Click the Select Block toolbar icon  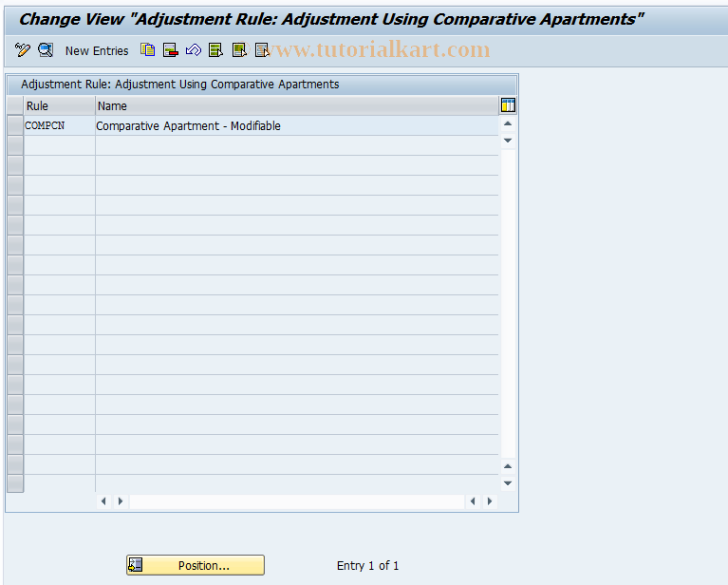(x=239, y=49)
